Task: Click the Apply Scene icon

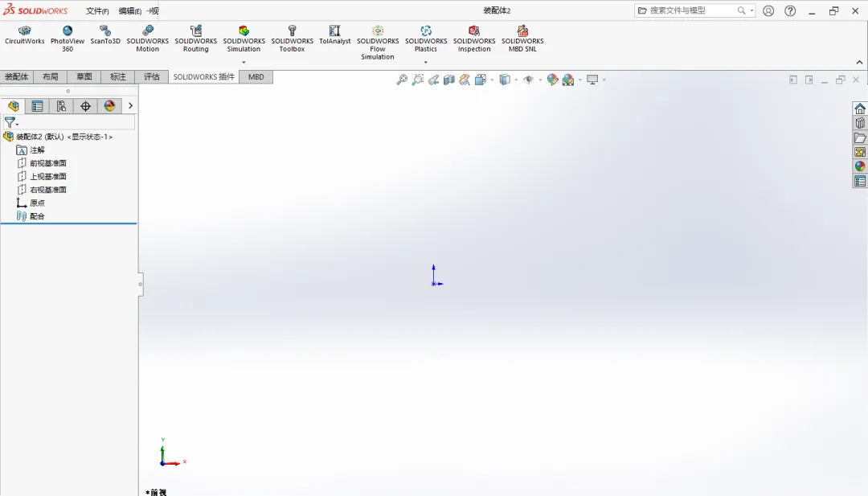Action: point(568,80)
